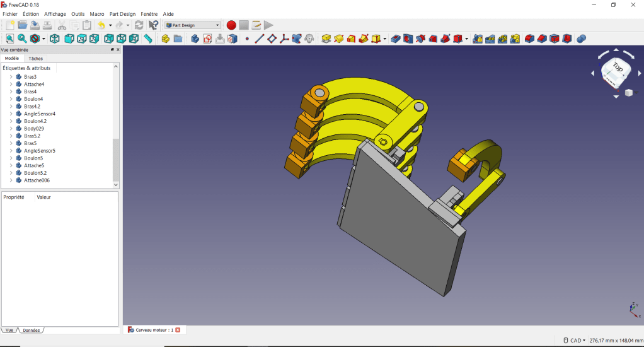Click the red macro record button
The width and height of the screenshot is (644, 347).
231,25
